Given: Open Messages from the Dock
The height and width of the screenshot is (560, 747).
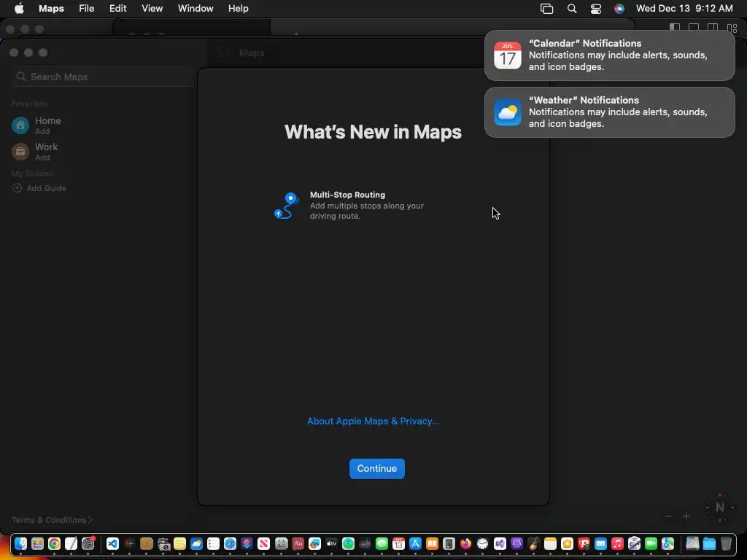Looking at the screenshot, I should click(382, 543).
